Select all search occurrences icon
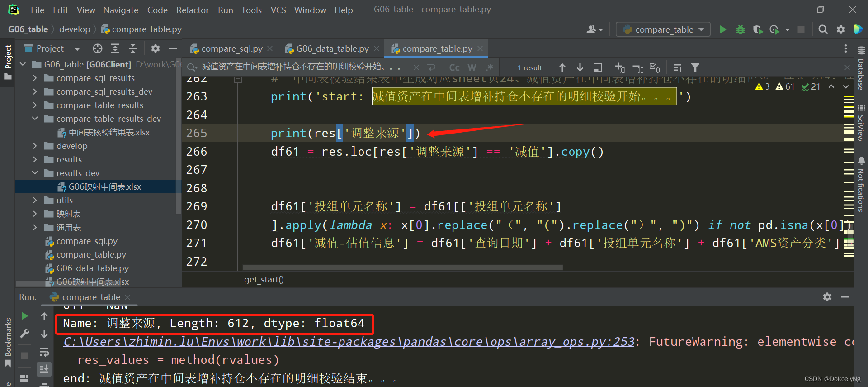868x387 pixels. pos(655,67)
